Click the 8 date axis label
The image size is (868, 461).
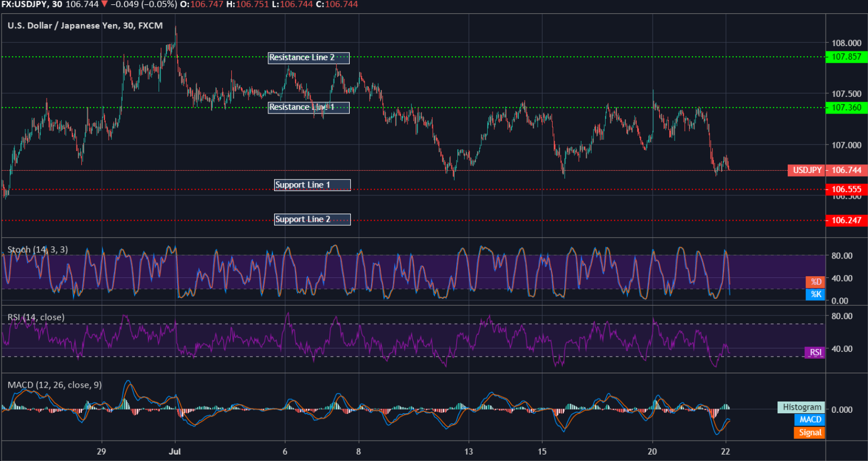(358, 451)
